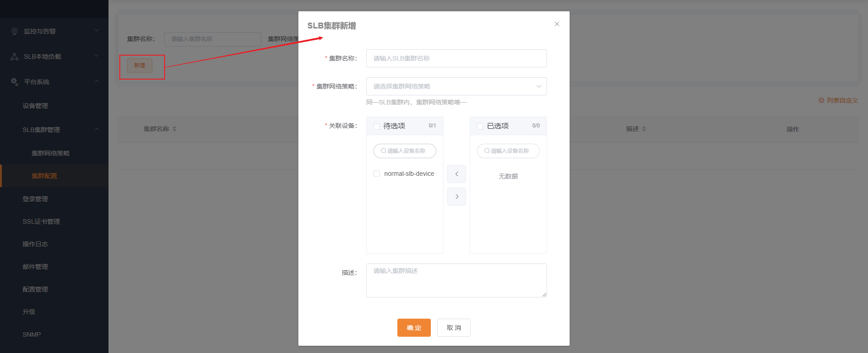The image size is (868, 353).
Task: Check the normal-slb-device checkbox
Action: point(377,174)
